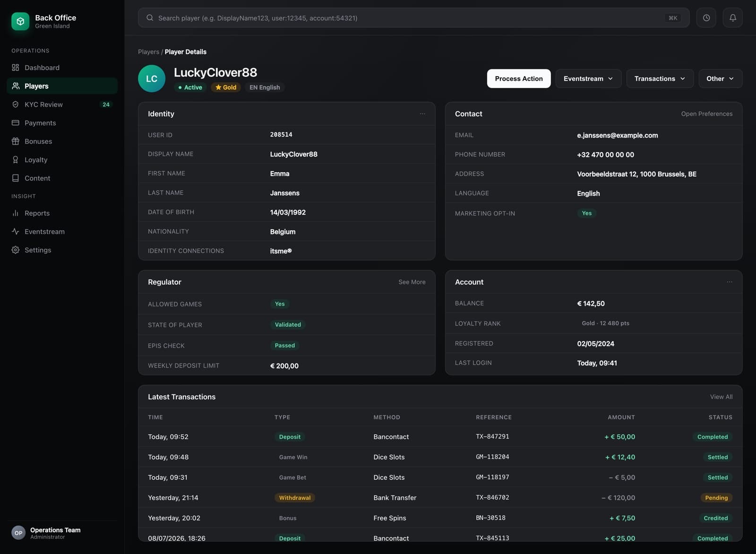This screenshot has width=756, height=554.
Task: Click the EPIS check Passed badge
Action: click(x=285, y=346)
